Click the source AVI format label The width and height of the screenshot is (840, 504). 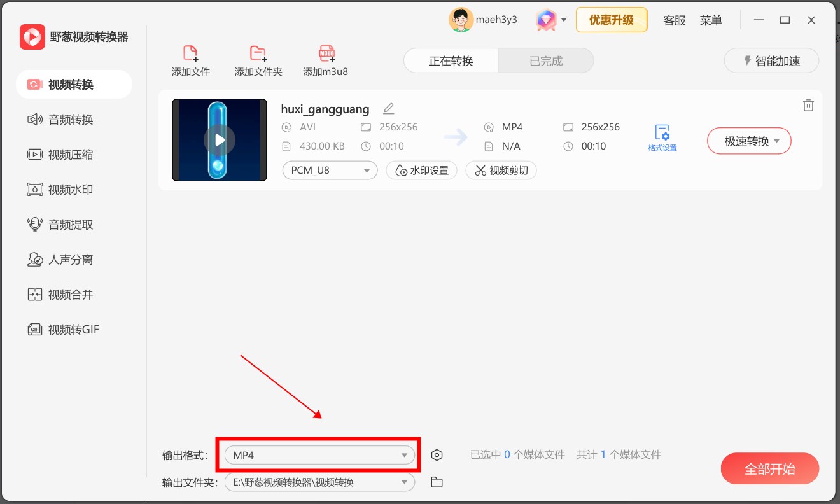308,127
